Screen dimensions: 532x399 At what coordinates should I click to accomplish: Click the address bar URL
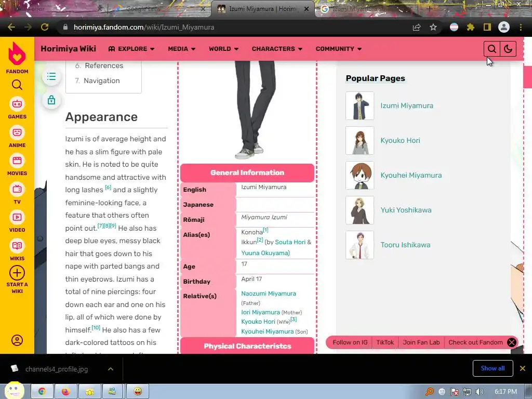click(144, 27)
